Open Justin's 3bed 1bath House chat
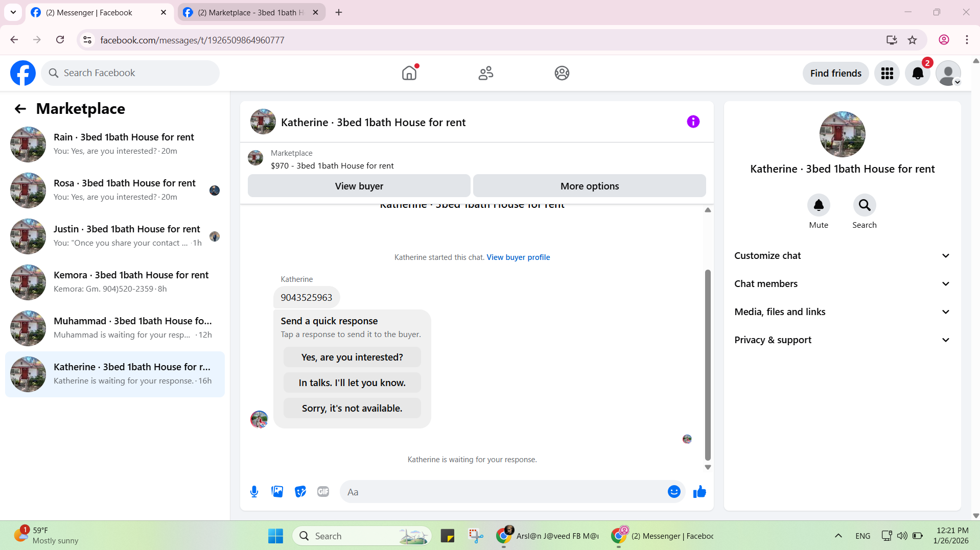Viewport: 980px width, 550px height. point(115,236)
